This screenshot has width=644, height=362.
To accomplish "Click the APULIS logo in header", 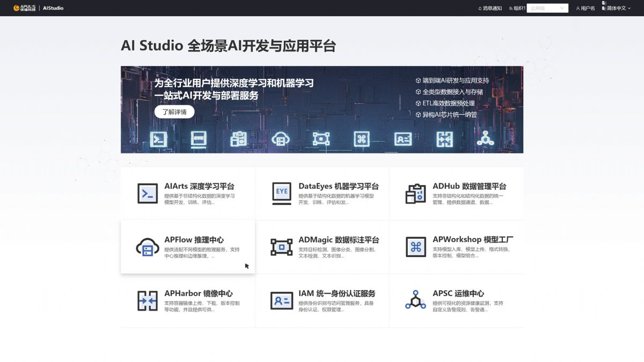I will (x=24, y=8).
